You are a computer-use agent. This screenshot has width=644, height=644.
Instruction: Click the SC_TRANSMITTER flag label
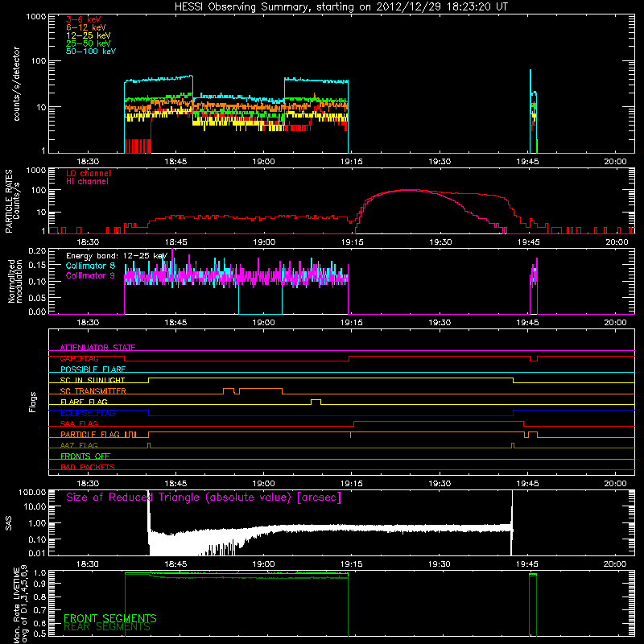(93, 391)
